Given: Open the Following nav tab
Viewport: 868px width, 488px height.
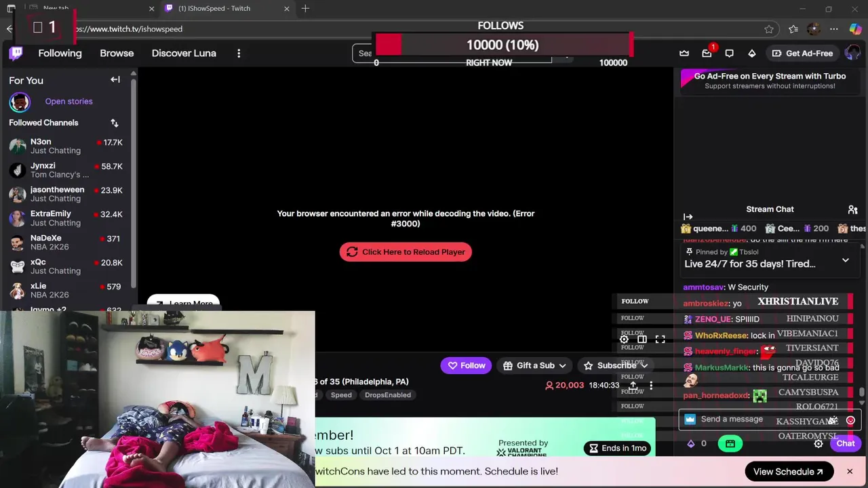Looking at the screenshot, I should pyautogui.click(x=60, y=53).
